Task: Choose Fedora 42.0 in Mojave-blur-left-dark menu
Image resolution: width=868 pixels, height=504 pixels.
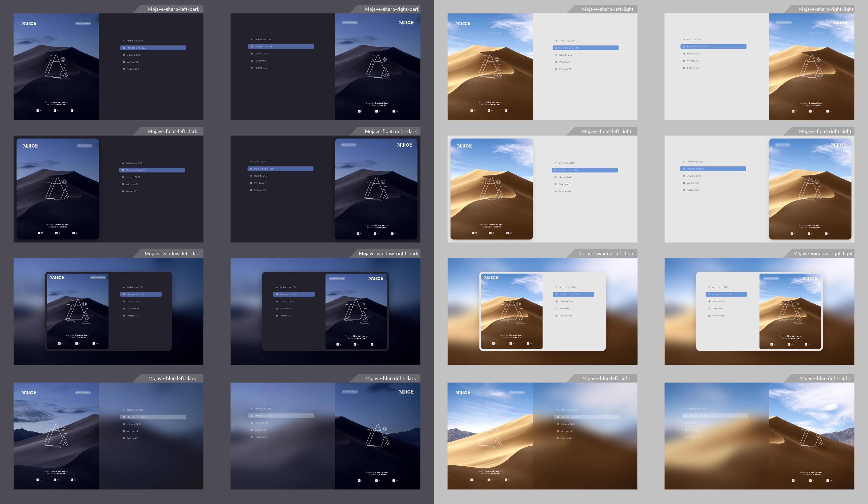Action: [x=133, y=438]
